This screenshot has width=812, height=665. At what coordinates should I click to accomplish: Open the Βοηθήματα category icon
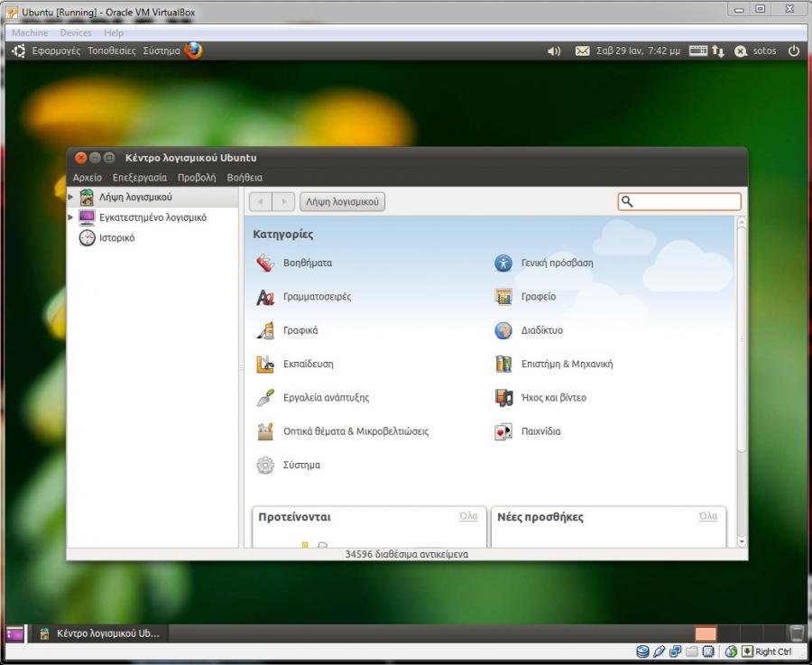[265, 263]
